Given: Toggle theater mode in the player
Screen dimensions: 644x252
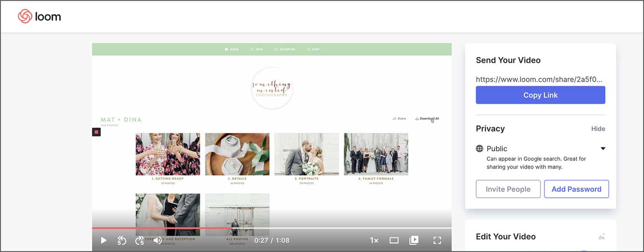Looking at the screenshot, I should (x=394, y=240).
